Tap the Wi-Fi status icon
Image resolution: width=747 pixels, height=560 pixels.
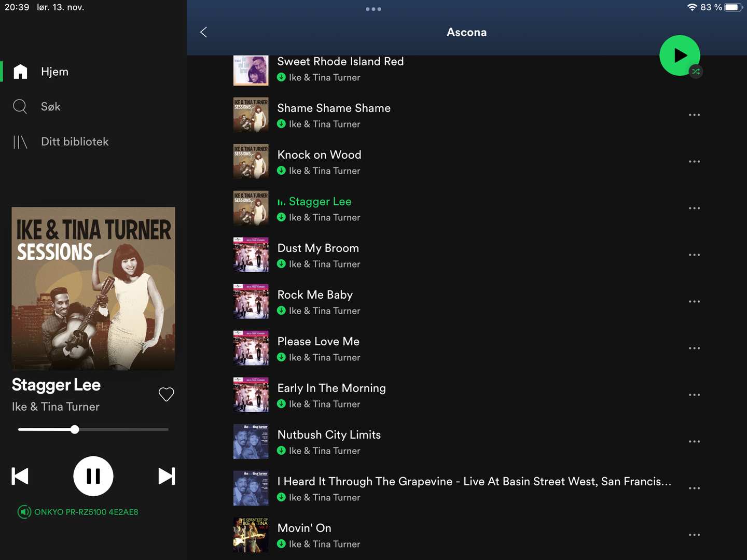(x=692, y=7)
